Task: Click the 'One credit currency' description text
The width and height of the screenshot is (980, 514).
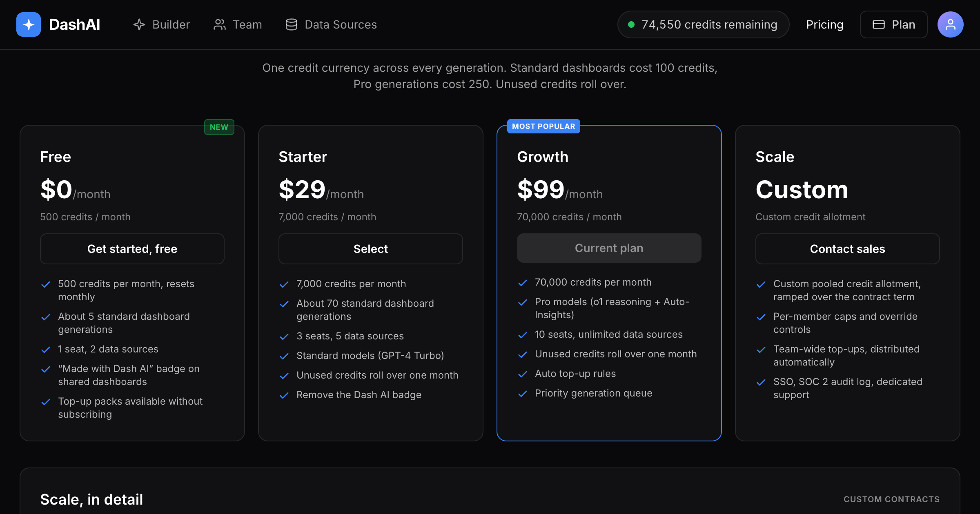Action: point(490,76)
